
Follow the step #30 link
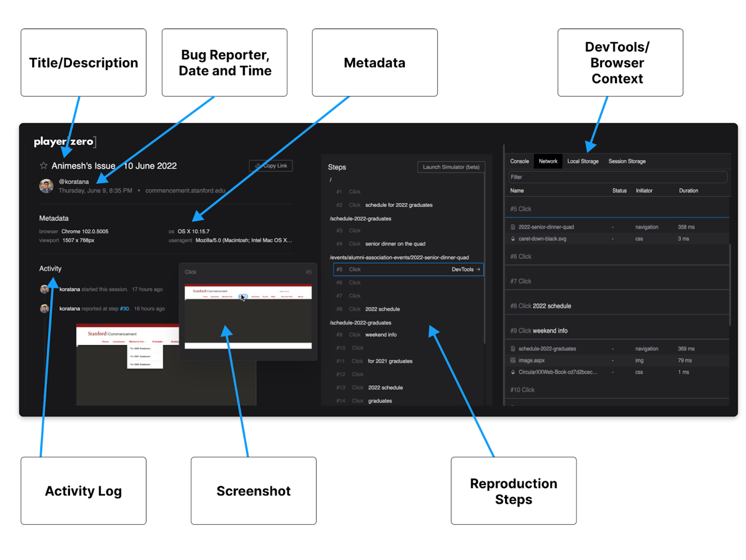coord(124,309)
